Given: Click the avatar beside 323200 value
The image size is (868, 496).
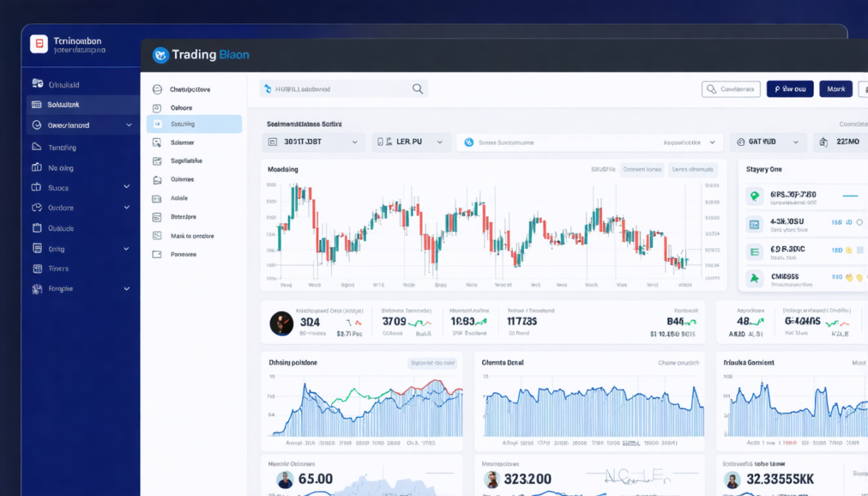Looking at the screenshot, I should point(492,479).
